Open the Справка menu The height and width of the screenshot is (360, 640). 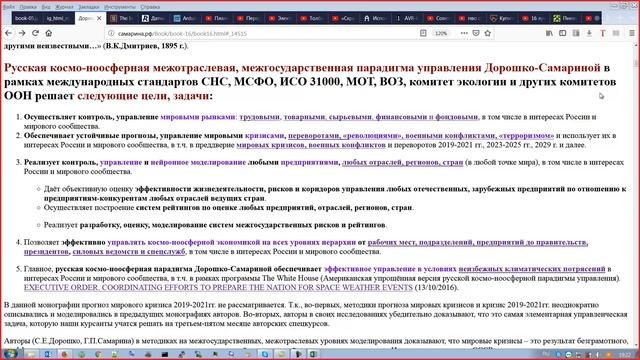click(150, 7)
